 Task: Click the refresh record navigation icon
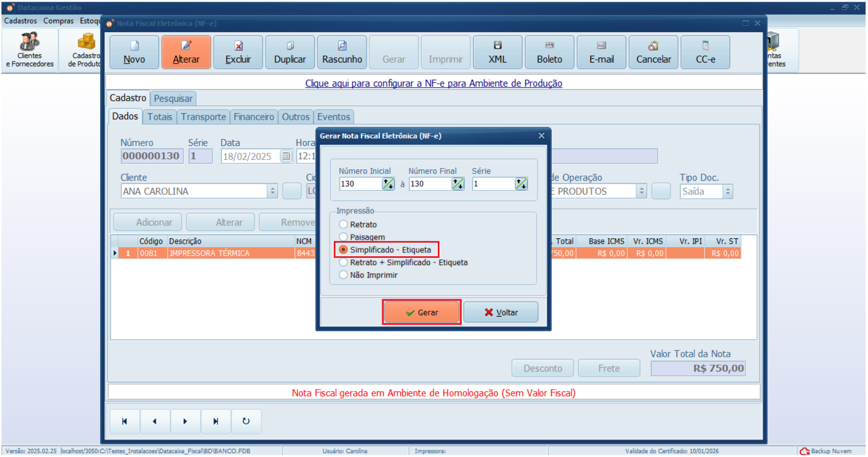[x=246, y=422]
